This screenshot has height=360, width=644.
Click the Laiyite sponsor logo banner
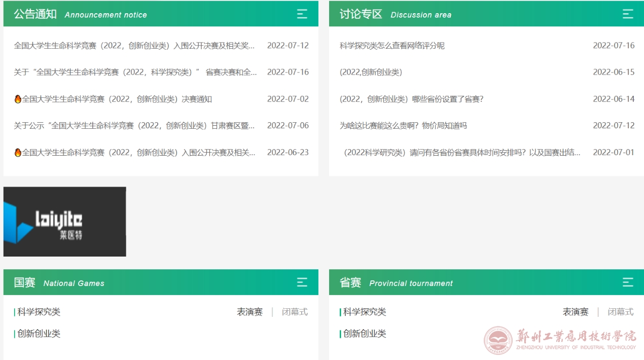pos(64,222)
